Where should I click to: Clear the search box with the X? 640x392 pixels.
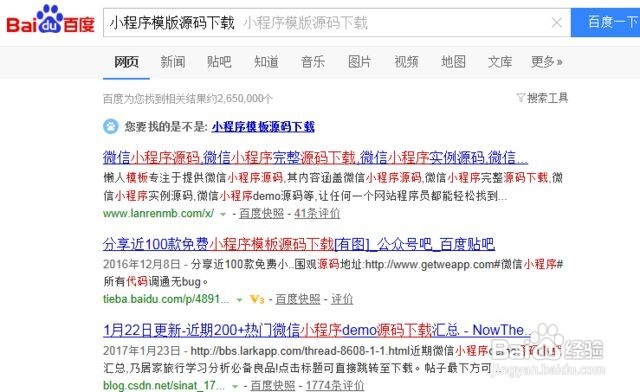[x=556, y=22]
